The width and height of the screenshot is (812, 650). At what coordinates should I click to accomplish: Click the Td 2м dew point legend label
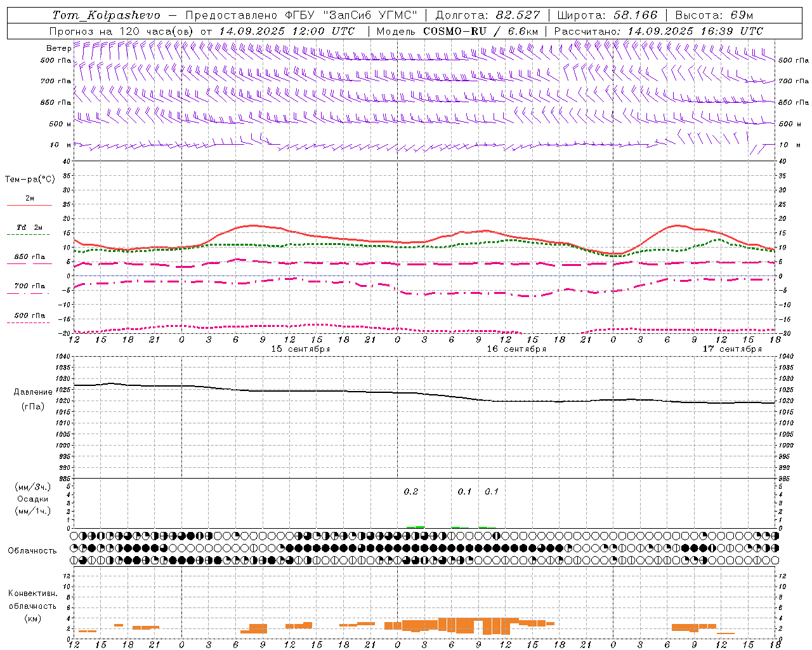click(29, 227)
